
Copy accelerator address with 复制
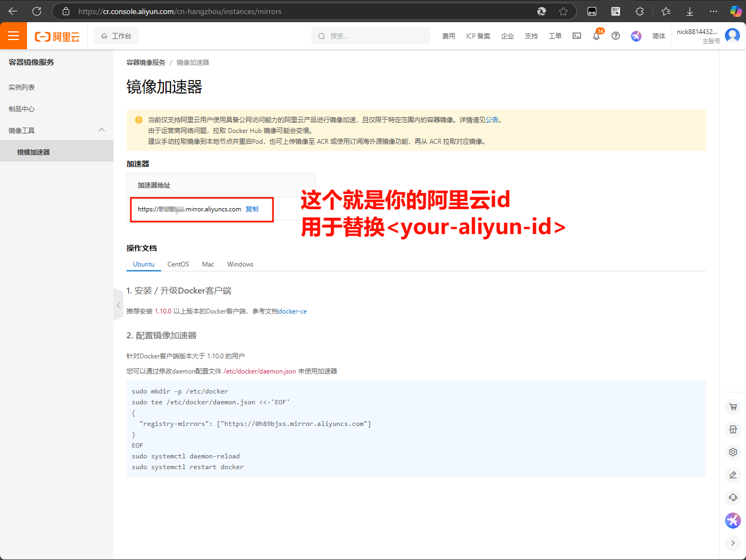252,209
